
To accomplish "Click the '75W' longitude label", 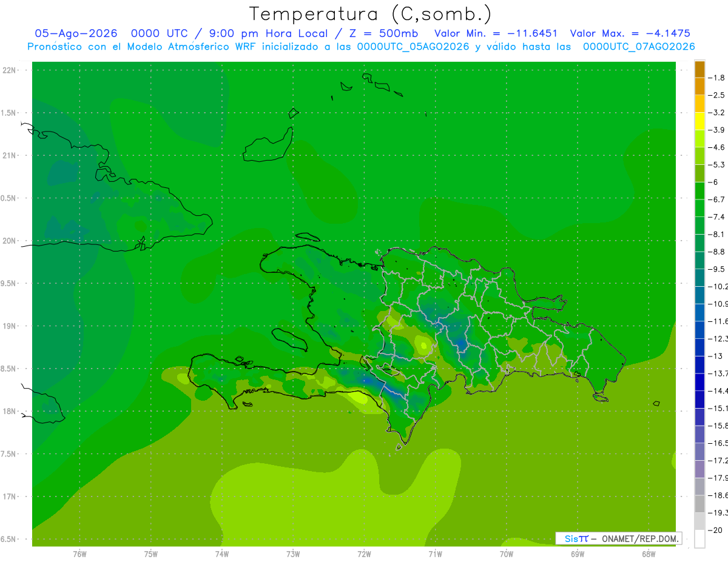I will pos(151,554).
